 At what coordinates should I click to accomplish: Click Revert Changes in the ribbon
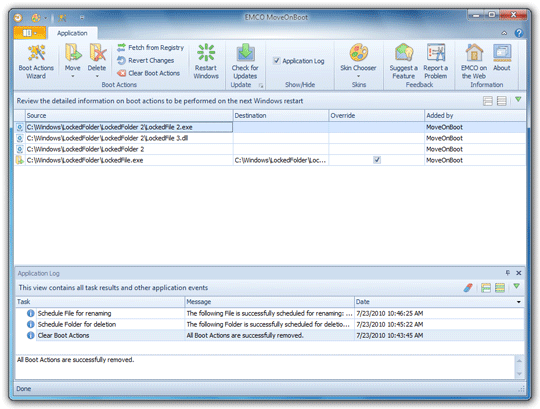(146, 60)
